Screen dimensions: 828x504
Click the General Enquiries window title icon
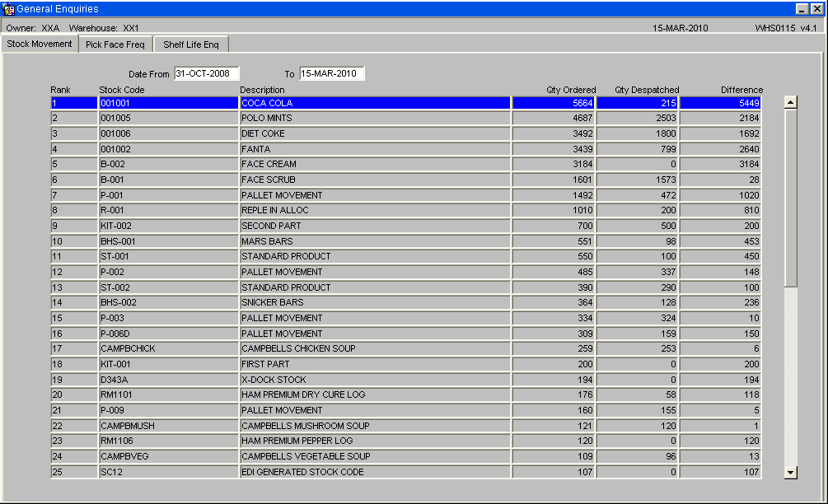pyautogui.click(x=8, y=8)
